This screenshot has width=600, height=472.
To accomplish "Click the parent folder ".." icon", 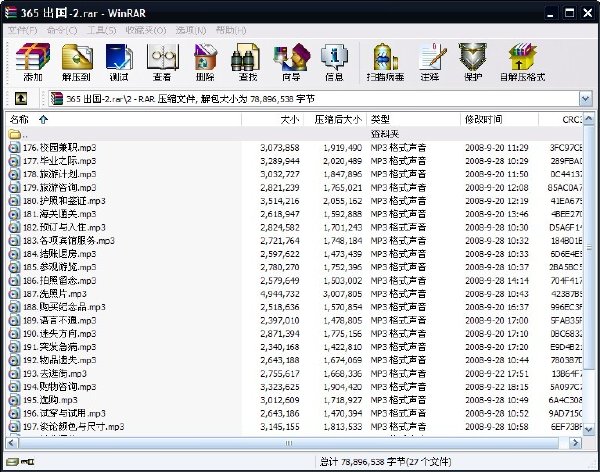I will [x=15, y=134].
